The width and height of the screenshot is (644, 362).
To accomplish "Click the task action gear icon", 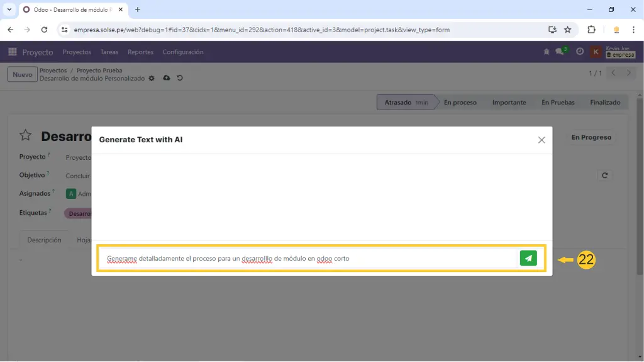I will (x=152, y=79).
